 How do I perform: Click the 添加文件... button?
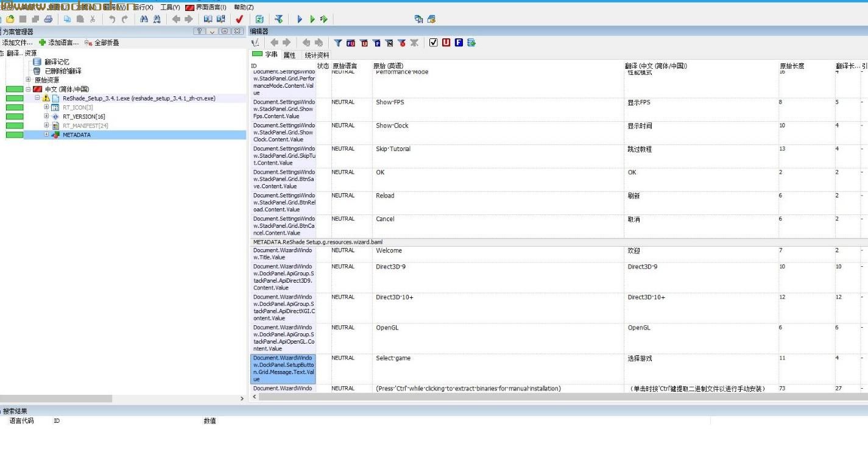click(x=16, y=43)
